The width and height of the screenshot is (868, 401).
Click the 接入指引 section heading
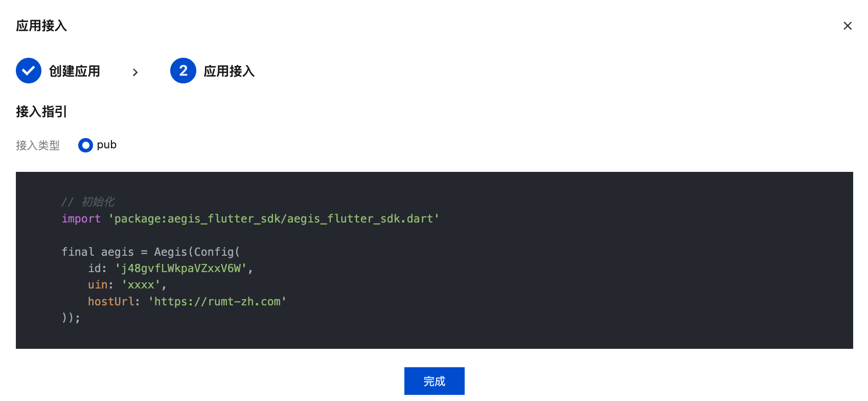41,112
